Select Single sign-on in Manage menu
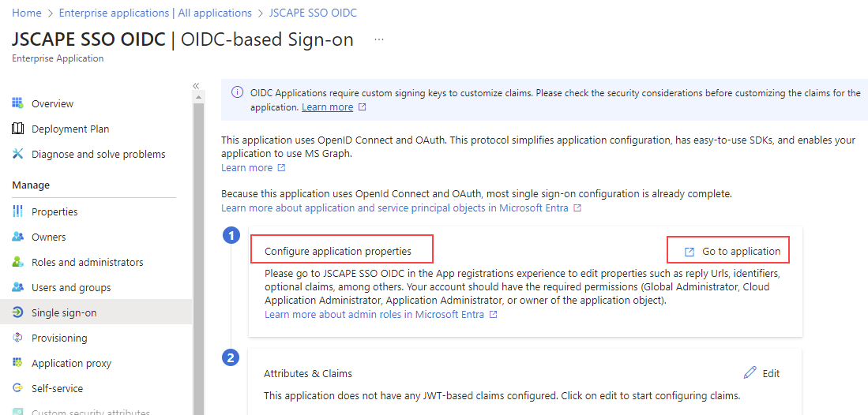Image resolution: width=868 pixels, height=415 pixels. [x=96, y=312]
